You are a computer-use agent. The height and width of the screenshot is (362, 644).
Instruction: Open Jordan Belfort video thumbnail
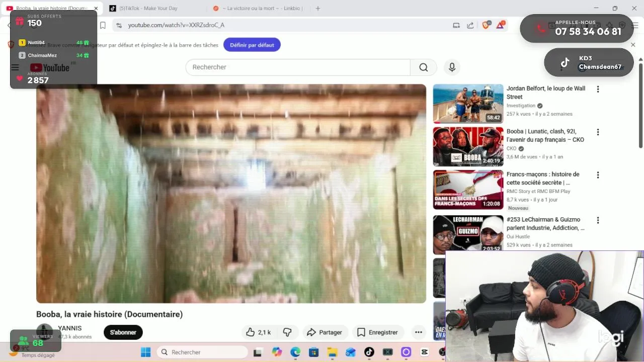pos(468,104)
